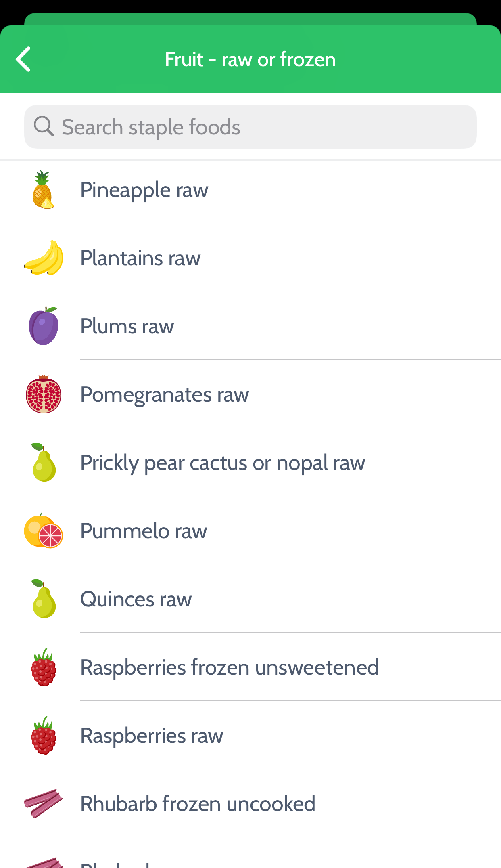Click the yellow plantains icon
The width and height of the screenshot is (501, 868).
coord(44,258)
